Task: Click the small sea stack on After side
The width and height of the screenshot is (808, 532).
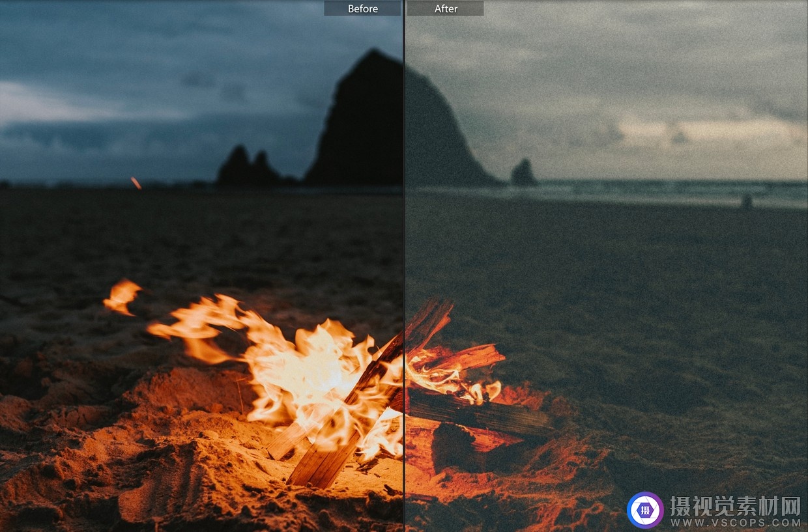Action: pyautogui.click(x=523, y=173)
